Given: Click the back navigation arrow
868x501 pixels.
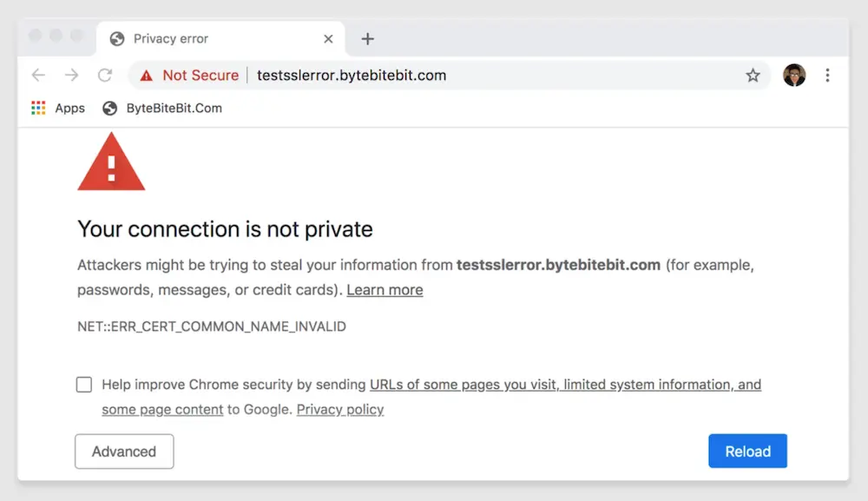Looking at the screenshot, I should click(38, 75).
